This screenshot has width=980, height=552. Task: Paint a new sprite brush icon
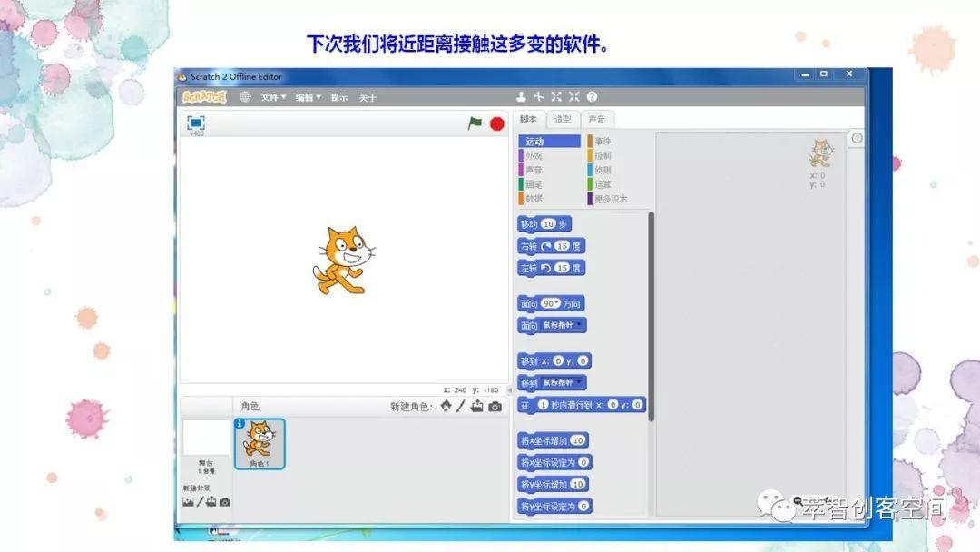pyautogui.click(x=461, y=407)
